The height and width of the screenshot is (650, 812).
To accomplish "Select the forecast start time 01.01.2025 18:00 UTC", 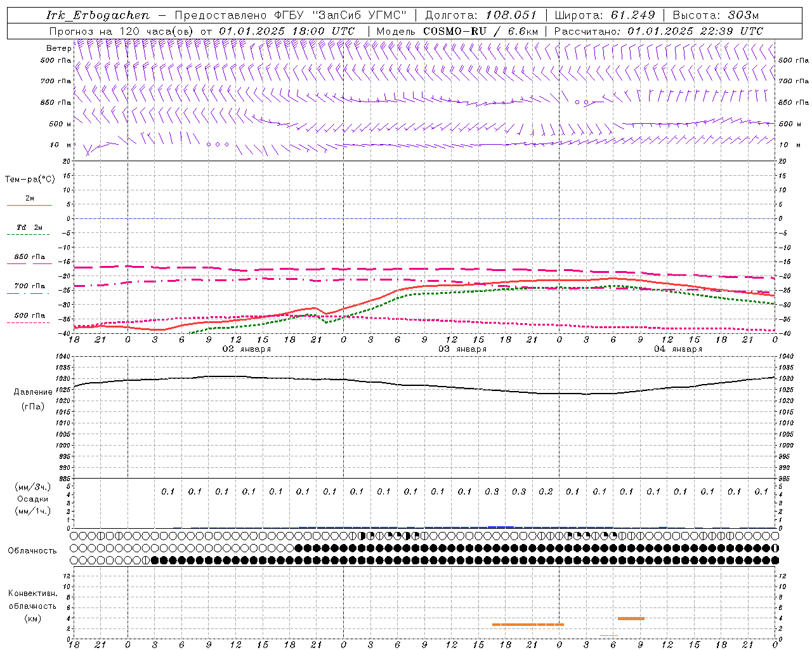I will tap(287, 31).
